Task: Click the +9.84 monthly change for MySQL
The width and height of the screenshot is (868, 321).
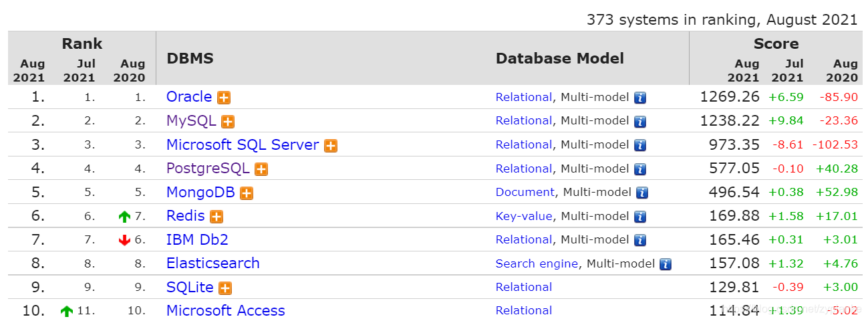Action: pos(786,121)
